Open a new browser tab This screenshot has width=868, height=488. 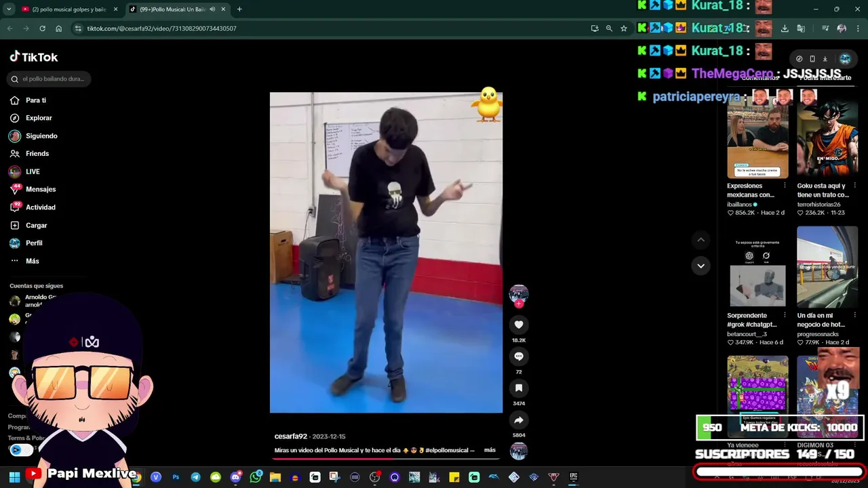click(x=239, y=9)
